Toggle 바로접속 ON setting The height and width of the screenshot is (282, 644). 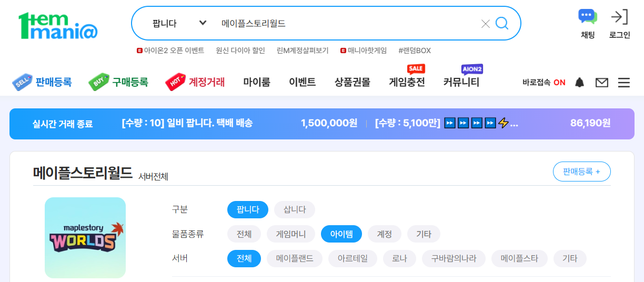pos(544,83)
